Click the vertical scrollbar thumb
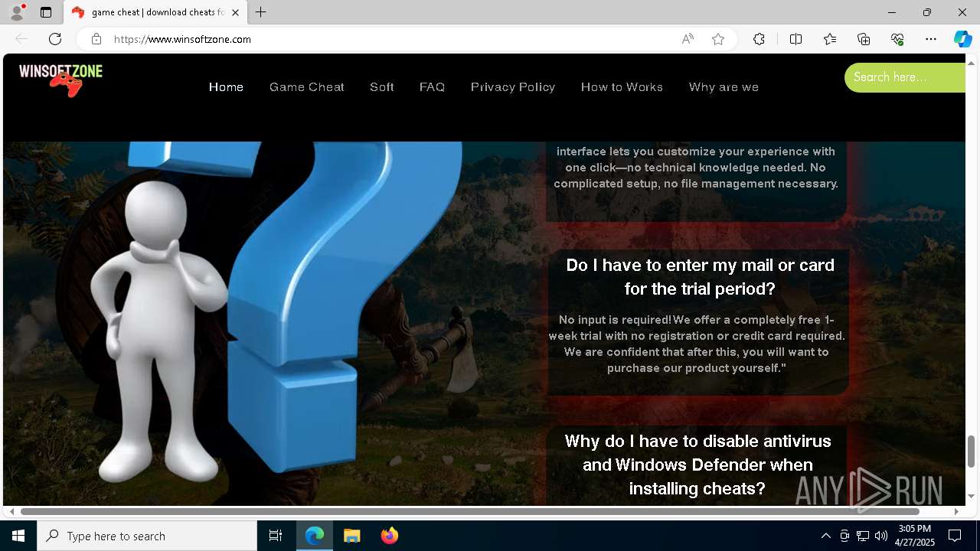Image resolution: width=980 pixels, height=551 pixels. click(972, 452)
